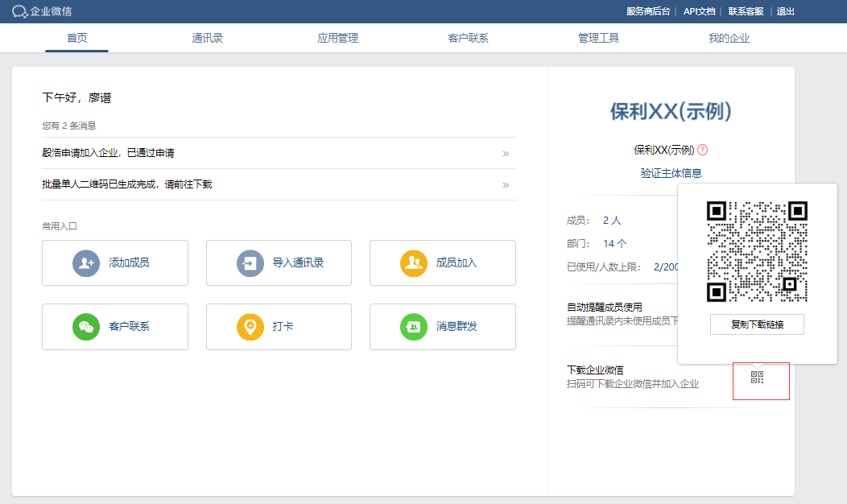Select the 我的企业 tab

pyautogui.click(x=729, y=38)
